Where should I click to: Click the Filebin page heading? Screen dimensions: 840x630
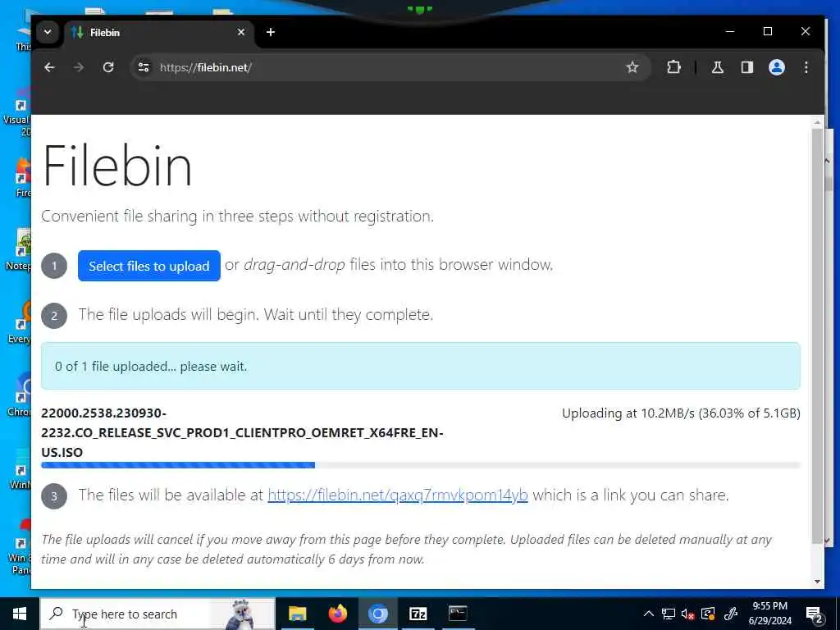coord(116,166)
